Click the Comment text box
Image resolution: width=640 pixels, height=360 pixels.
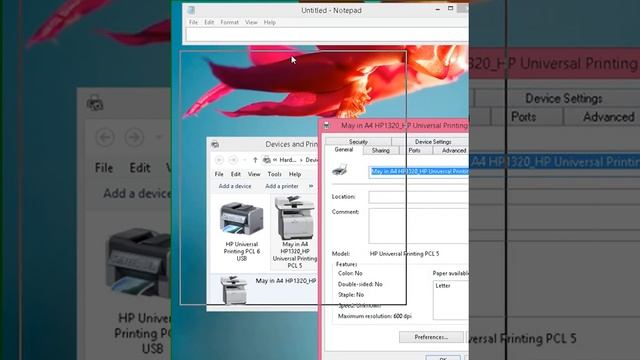(419, 226)
